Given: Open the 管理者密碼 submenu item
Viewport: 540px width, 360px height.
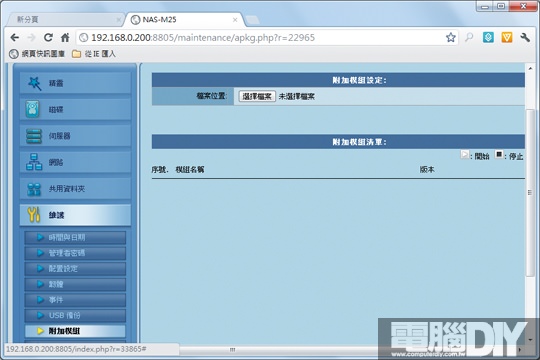Looking at the screenshot, I should (x=75, y=253).
